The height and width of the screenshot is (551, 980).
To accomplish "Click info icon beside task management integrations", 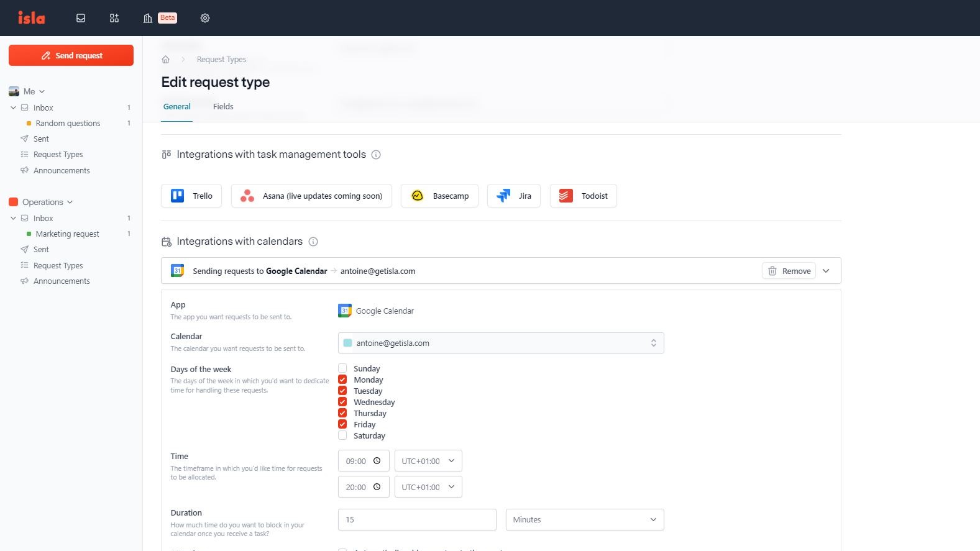I will (x=376, y=155).
